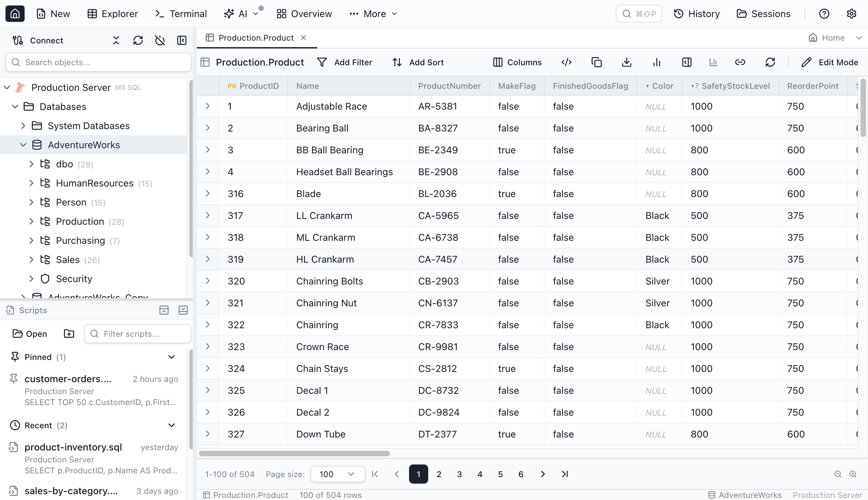Screen dimensions: 868x500
Task: Open the More menu
Action: (373, 14)
